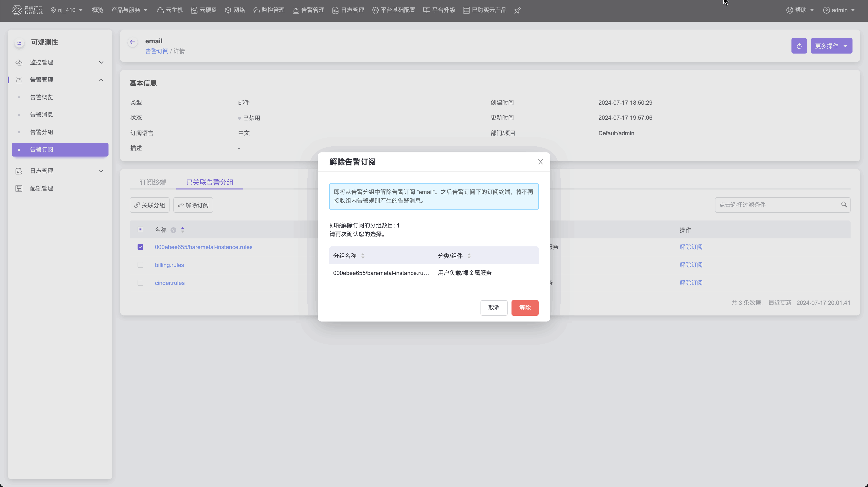Switch to the 订阅终端 tab

click(153, 182)
